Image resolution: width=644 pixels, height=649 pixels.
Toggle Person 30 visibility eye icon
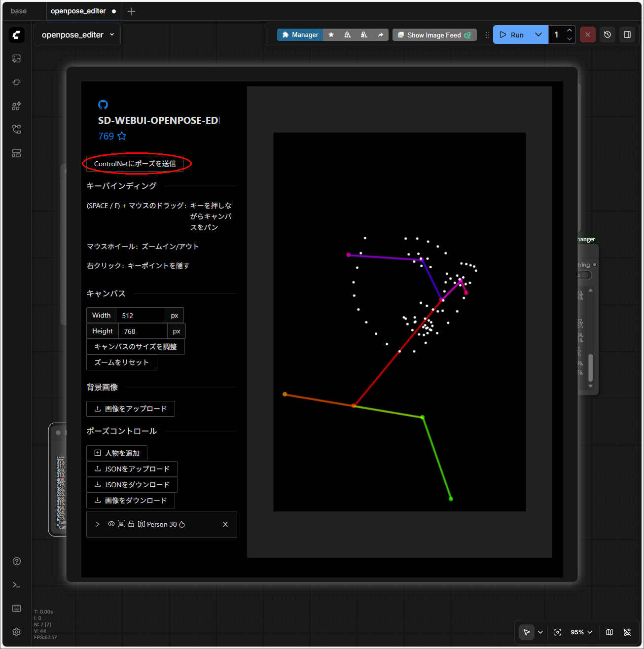pos(111,524)
